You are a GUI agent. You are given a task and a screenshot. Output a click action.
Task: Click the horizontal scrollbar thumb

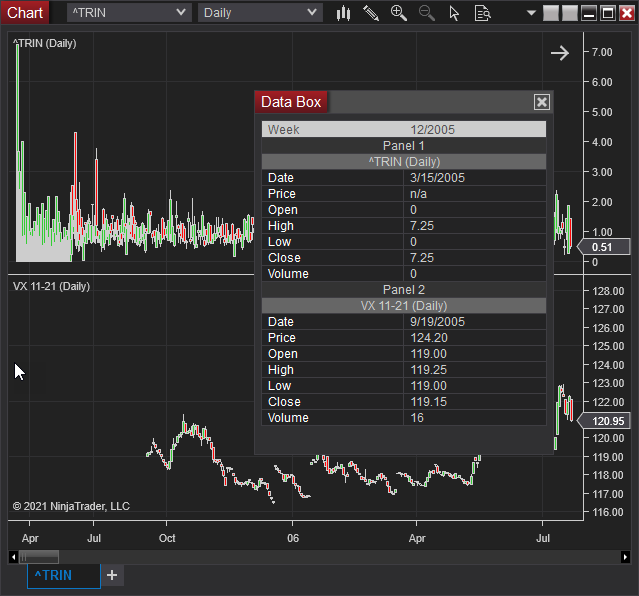39,557
